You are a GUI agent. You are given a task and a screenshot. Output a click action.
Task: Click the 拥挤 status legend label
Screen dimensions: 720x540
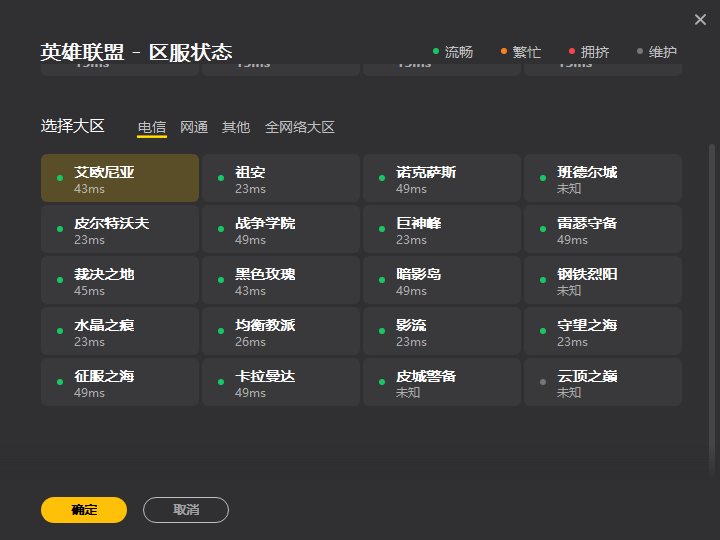(595, 52)
